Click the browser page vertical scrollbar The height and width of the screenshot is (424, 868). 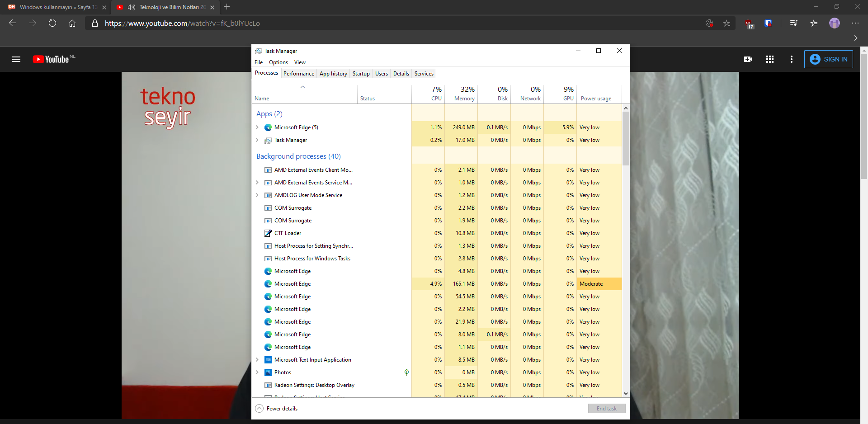(864, 118)
